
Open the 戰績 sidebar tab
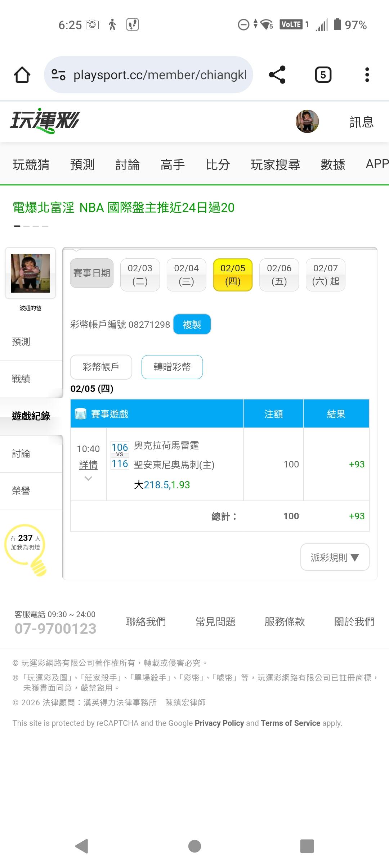pos(21,379)
